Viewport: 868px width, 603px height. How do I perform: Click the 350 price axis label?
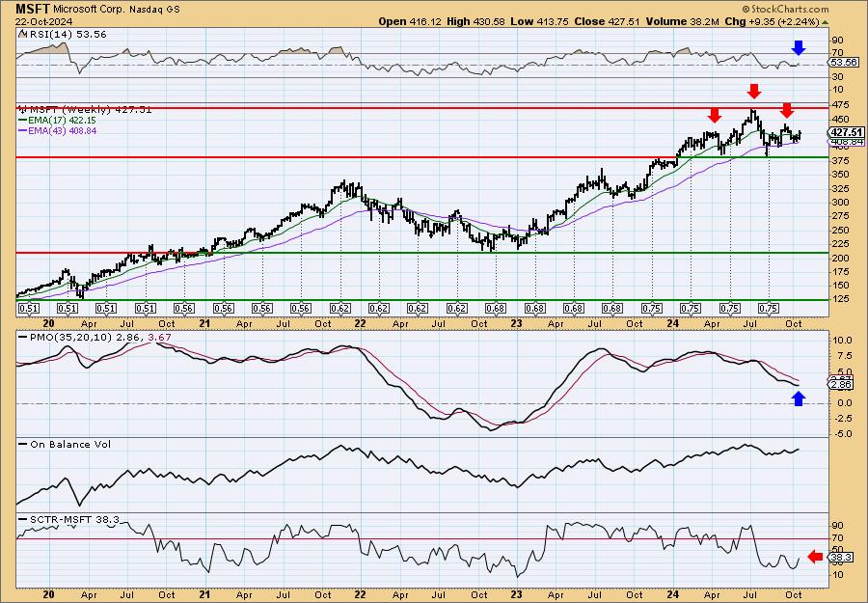tap(839, 175)
